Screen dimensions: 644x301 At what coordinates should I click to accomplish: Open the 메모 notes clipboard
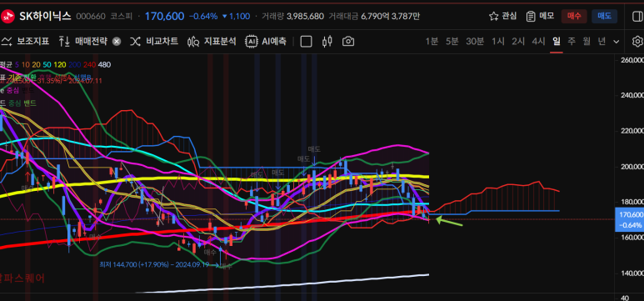[540, 16]
